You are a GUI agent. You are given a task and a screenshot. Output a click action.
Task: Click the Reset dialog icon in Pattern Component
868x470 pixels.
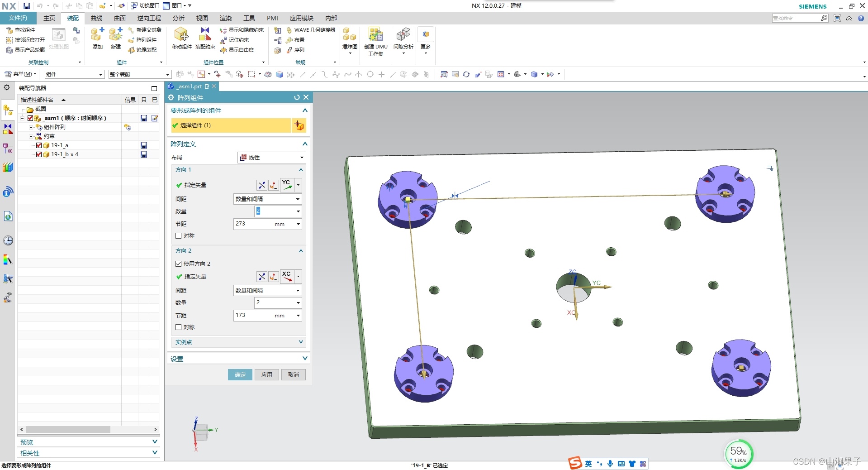pyautogui.click(x=297, y=97)
